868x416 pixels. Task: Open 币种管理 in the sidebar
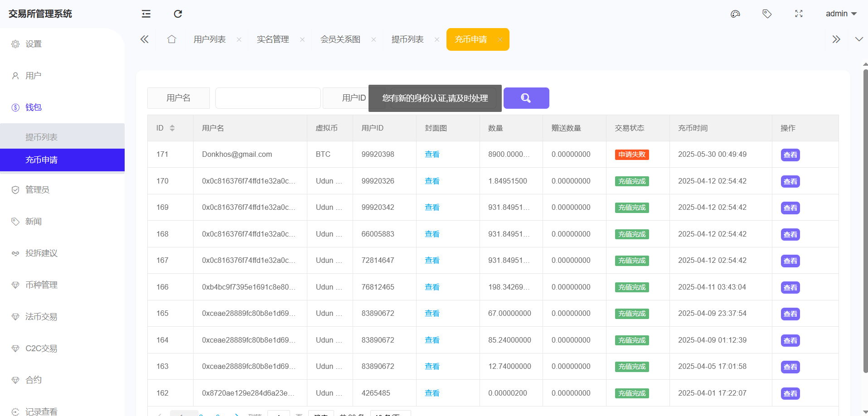[41, 285]
